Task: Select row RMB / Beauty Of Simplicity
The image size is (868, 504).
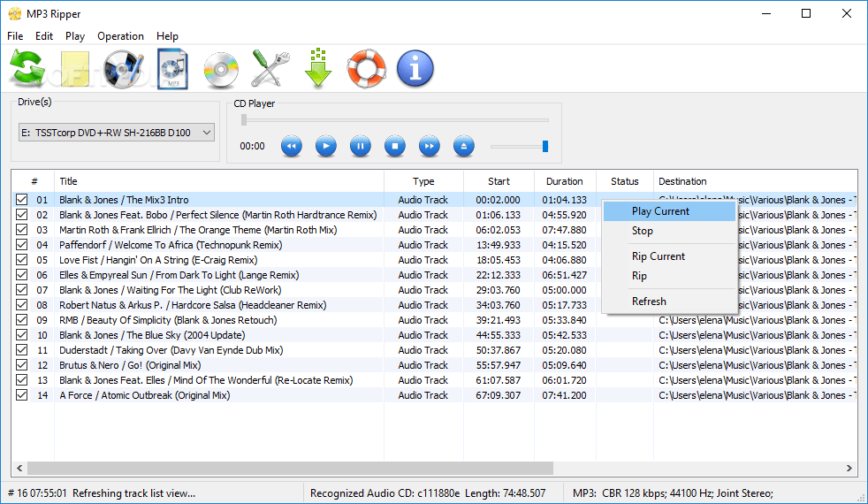Action: 435,320
